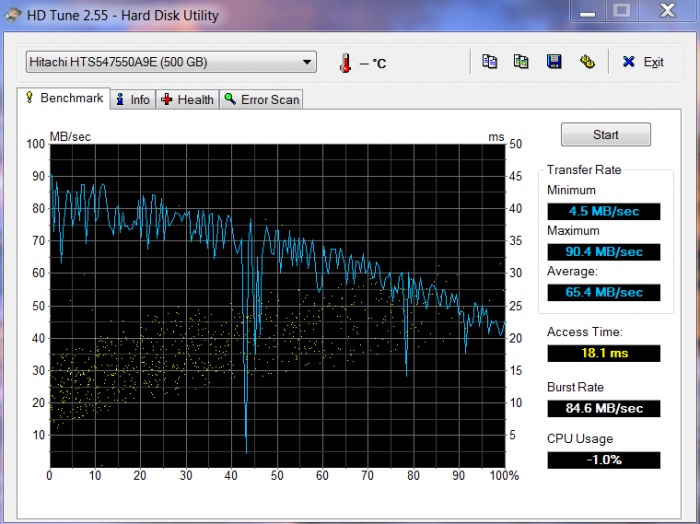Click the CPU Usage value field
Image resolution: width=700 pixels, height=524 pixels.
click(604, 460)
